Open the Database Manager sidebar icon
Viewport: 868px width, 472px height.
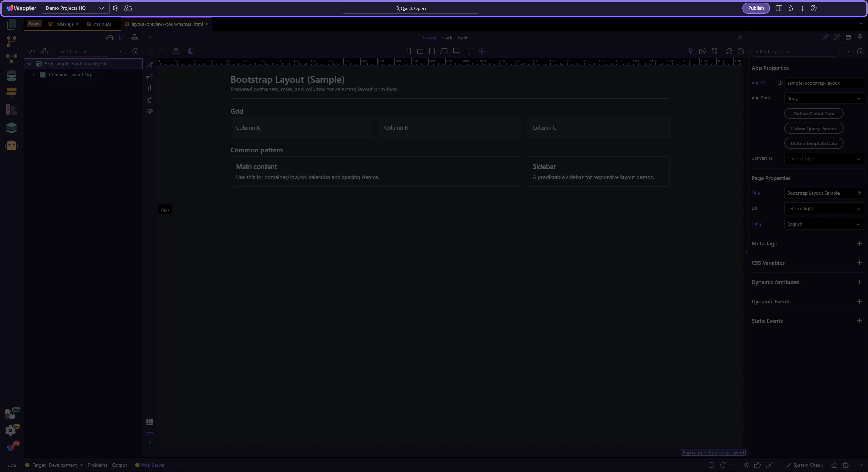tap(12, 76)
